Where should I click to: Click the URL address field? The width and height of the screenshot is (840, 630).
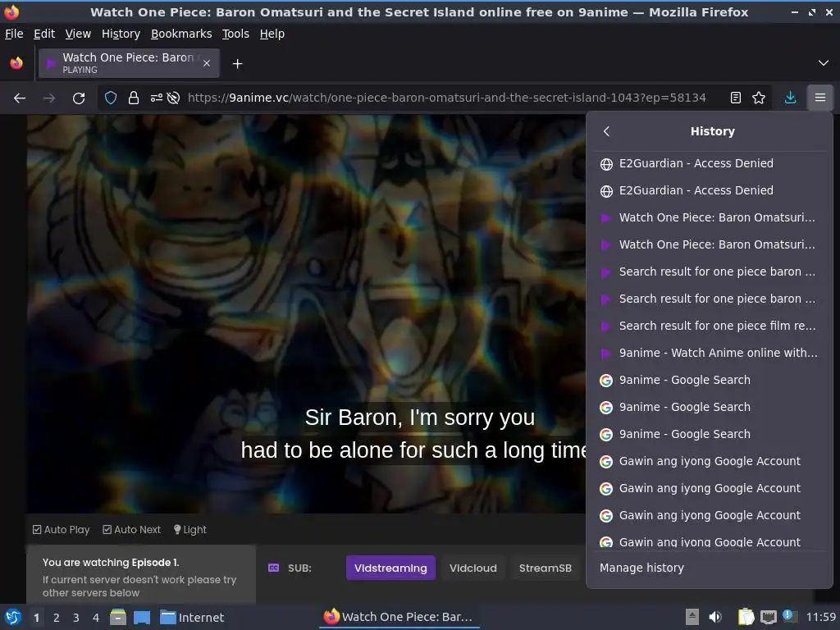[x=446, y=98]
